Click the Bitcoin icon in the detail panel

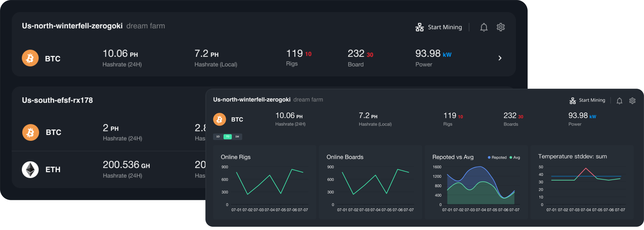pos(220,119)
